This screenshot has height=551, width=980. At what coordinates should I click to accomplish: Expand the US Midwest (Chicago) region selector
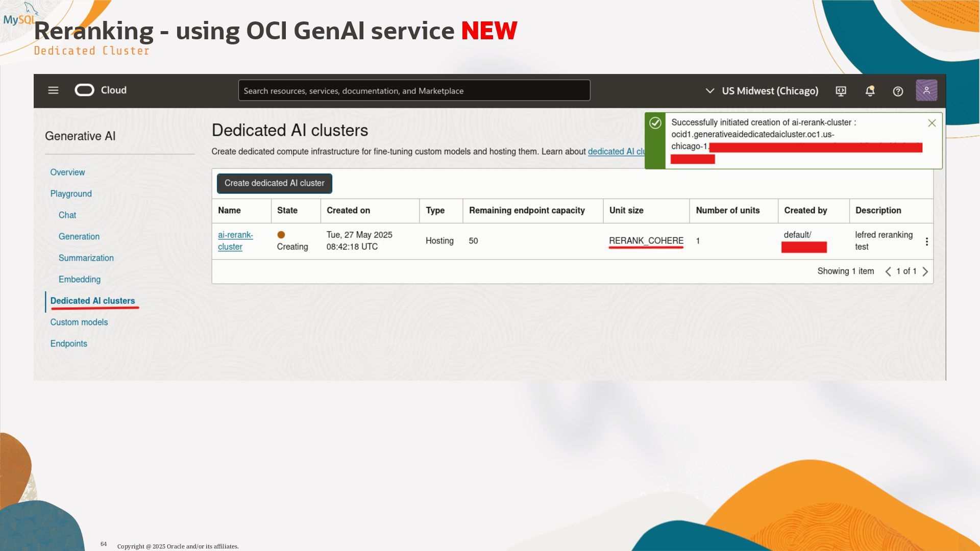pos(762,91)
